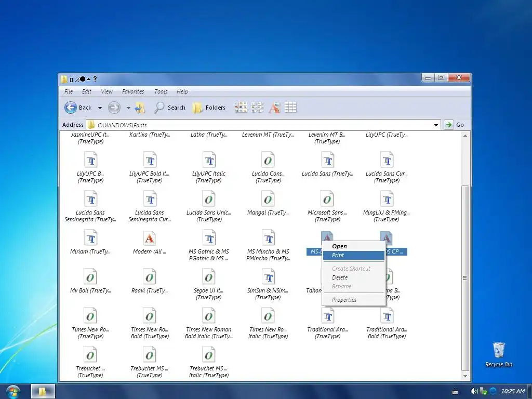
Task: Click the Safely Remove Hardware tray icon
Action: 484,391
